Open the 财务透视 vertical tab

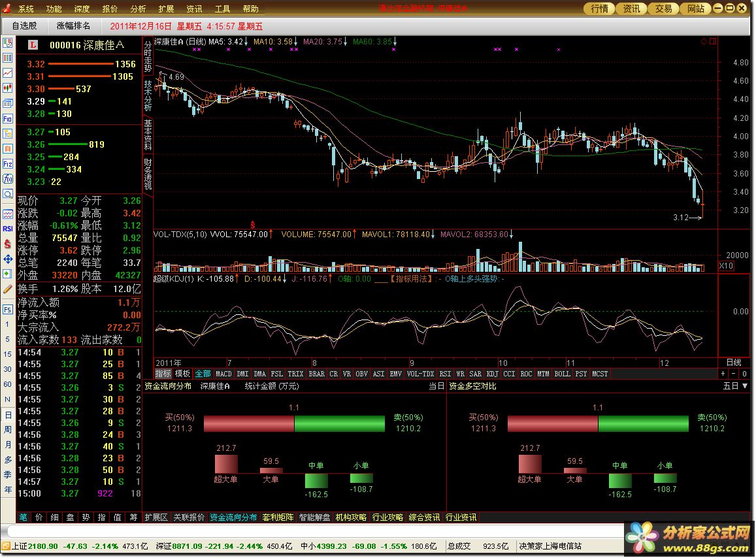148,174
